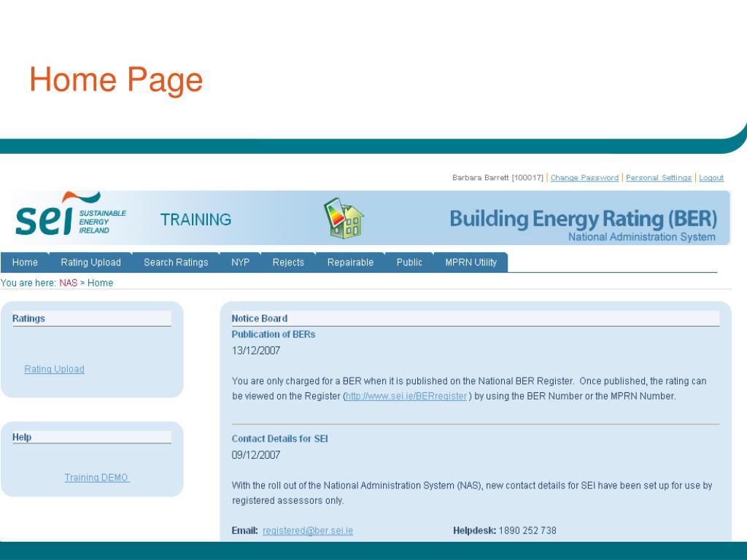Click the date 13/12/2007
Image resolution: width=747 pixels, height=560 pixels.
click(x=256, y=351)
